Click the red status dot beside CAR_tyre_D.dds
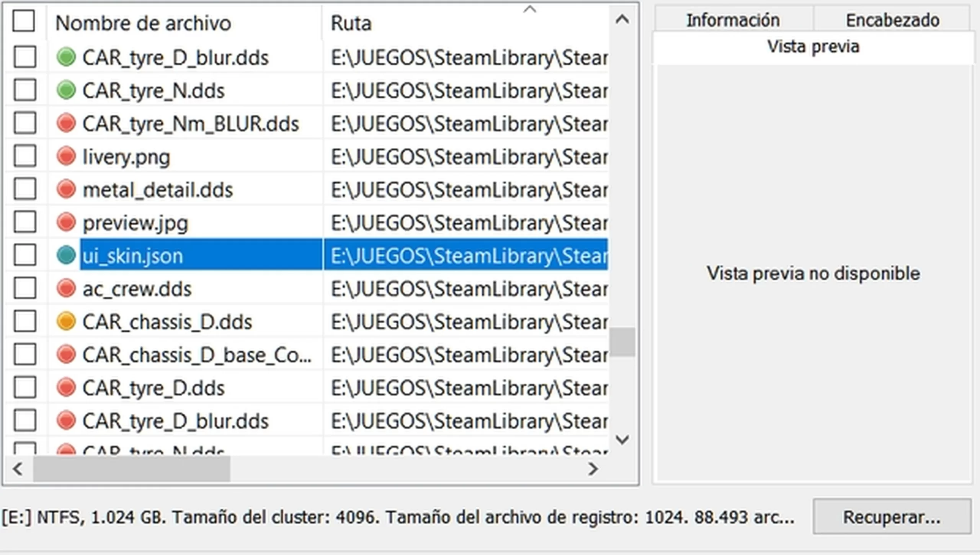 tap(66, 387)
